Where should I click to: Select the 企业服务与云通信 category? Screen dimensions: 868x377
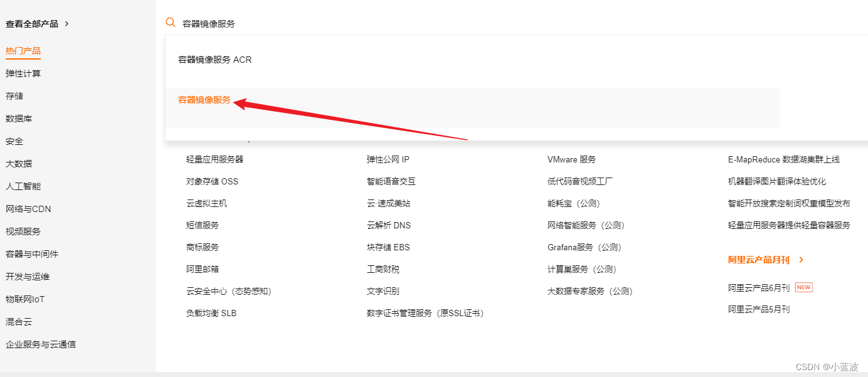pos(41,344)
